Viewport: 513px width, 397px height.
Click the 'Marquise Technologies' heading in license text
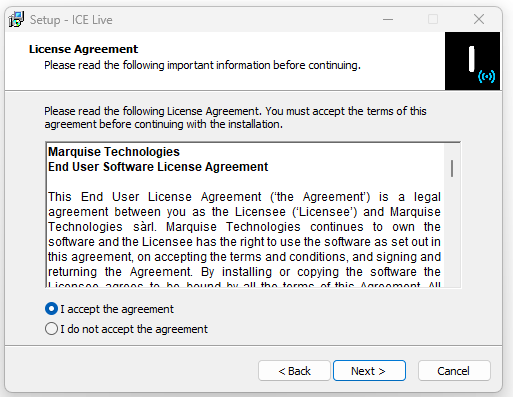pos(114,152)
